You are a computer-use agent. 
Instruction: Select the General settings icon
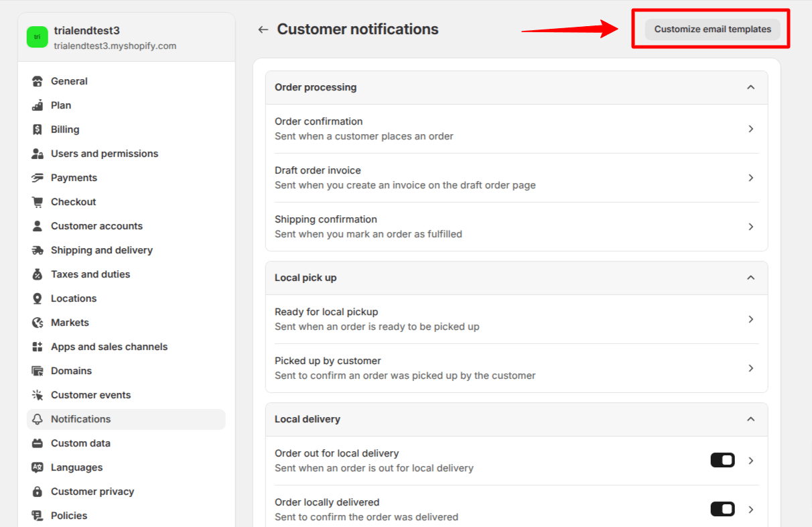click(x=38, y=80)
